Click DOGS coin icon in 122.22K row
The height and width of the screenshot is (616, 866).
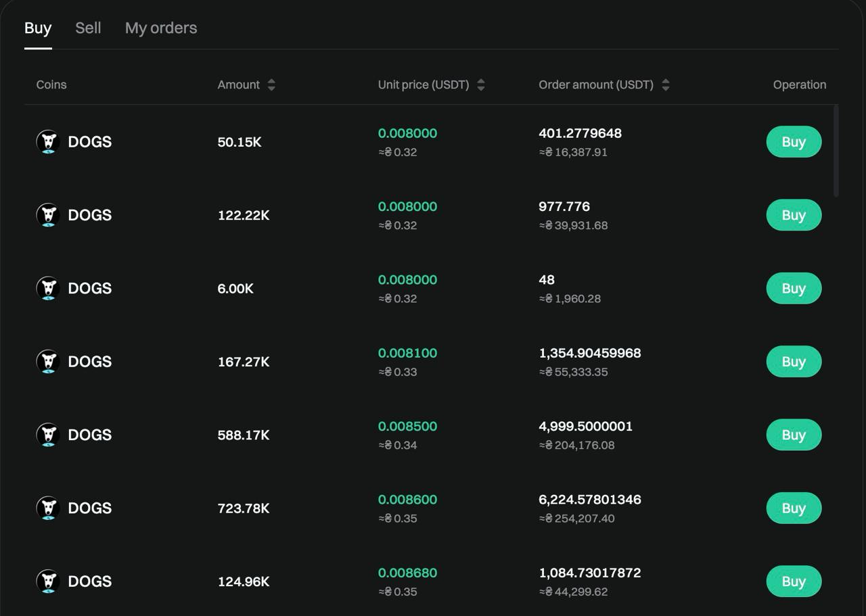48,215
